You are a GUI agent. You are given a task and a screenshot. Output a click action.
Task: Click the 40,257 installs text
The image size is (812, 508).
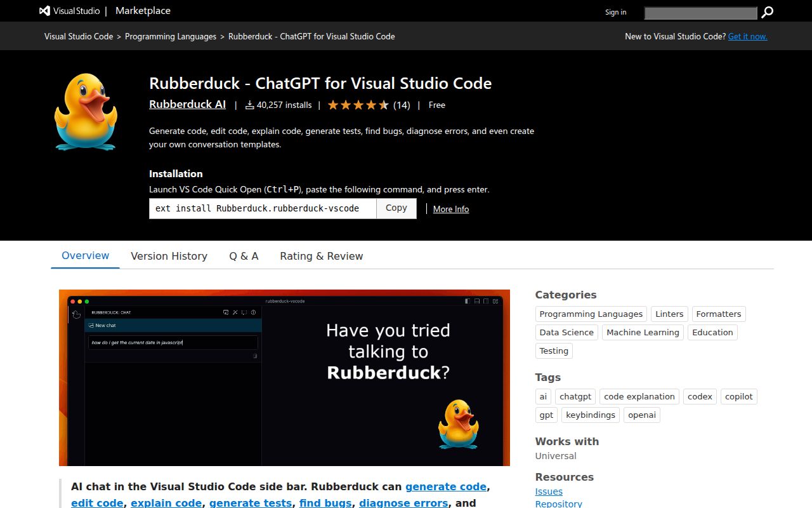tap(284, 105)
